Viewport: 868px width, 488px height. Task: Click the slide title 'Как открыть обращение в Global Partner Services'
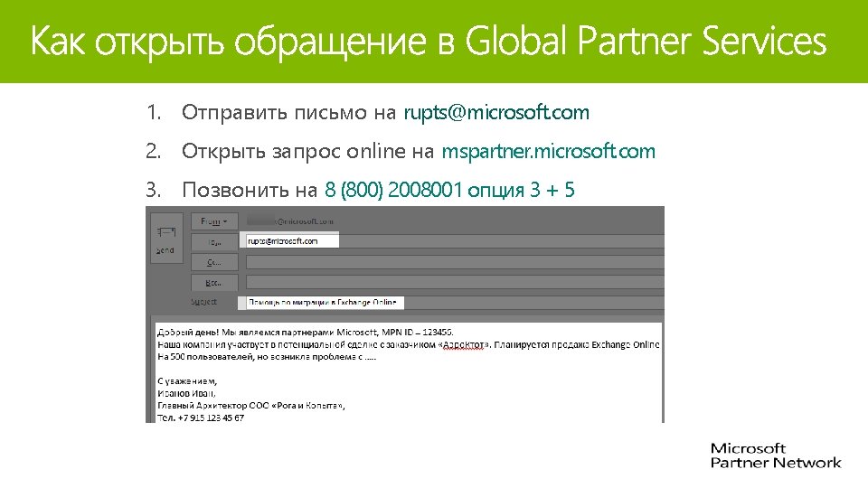tap(429, 42)
